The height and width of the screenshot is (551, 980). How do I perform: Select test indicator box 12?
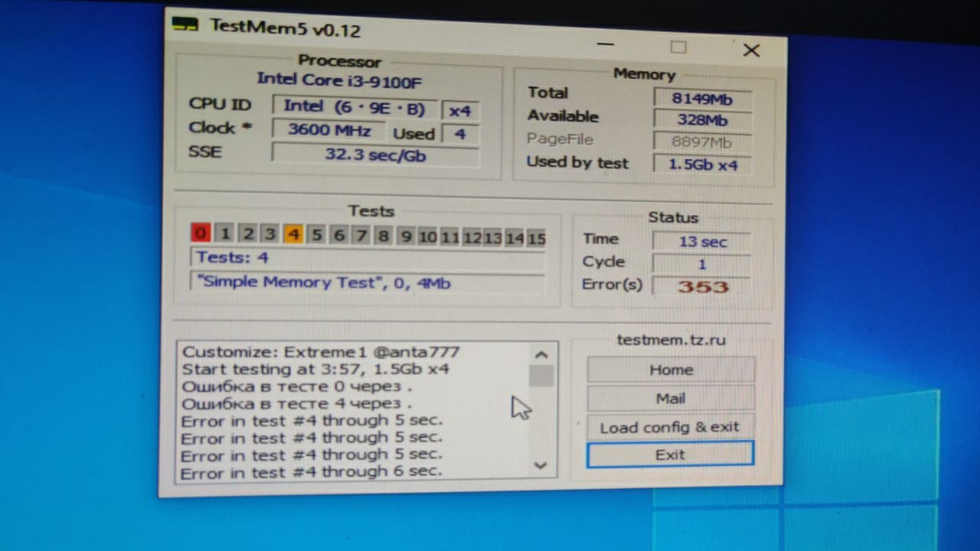click(x=472, y=237)
